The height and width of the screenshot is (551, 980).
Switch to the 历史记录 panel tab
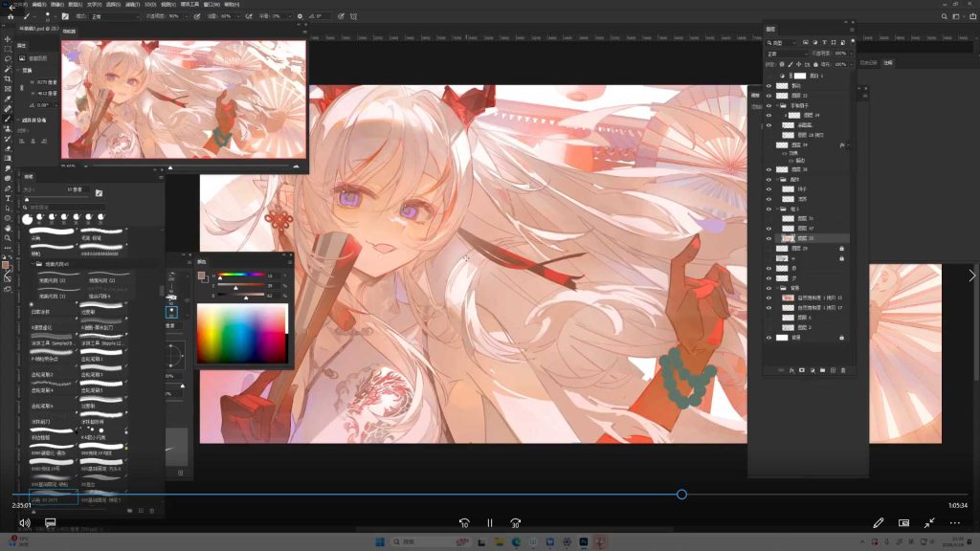[868, 62]
